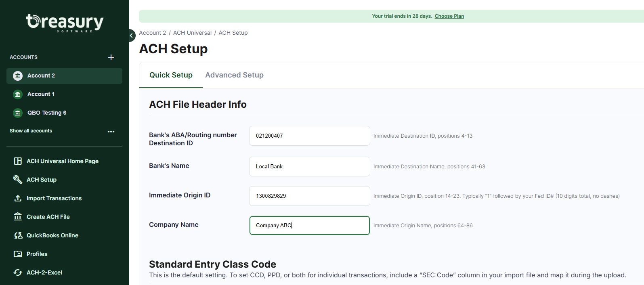
Task: Open QuickBooks Online section
Action: click(52, 235)
